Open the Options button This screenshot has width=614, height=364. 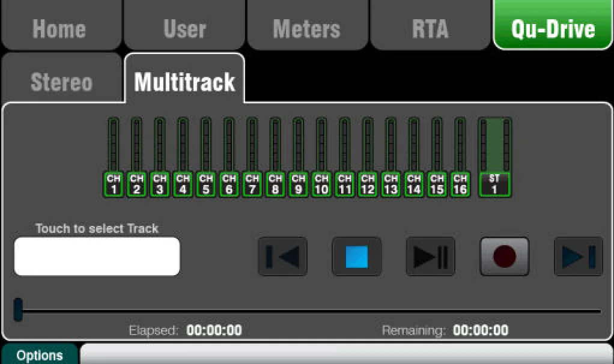[40, 354]
